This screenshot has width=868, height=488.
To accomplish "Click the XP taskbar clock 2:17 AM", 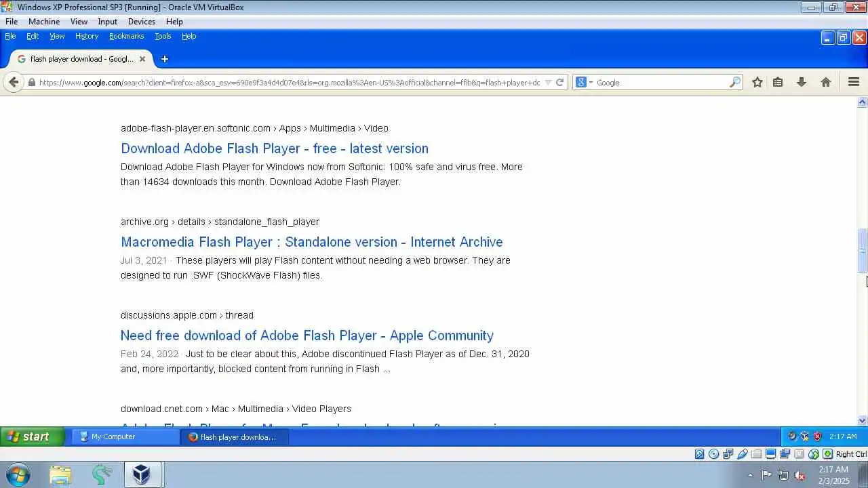I will (843, 436).
